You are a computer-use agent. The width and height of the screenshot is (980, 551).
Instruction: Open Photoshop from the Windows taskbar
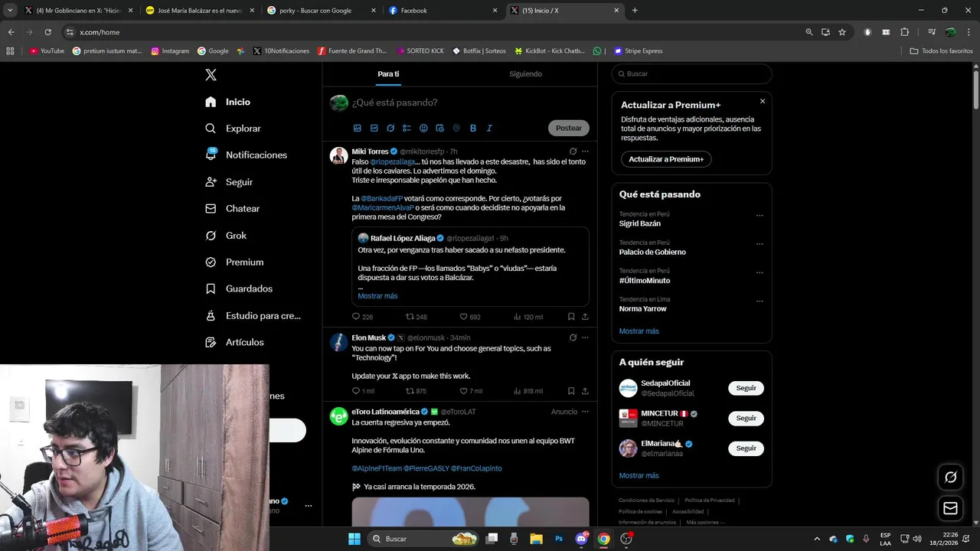pyautogui.click(x=559, y=539)
